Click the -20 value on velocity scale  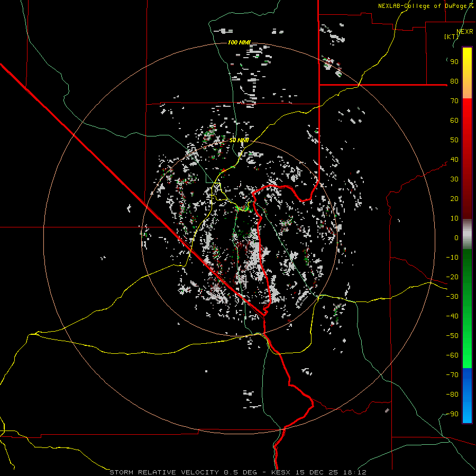pos(452,277)
